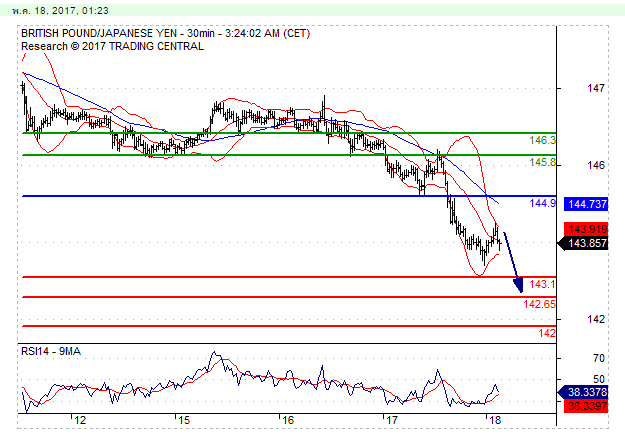Click the date axis label 12
Screen dimensions: 625x440
tap(80, 420)
